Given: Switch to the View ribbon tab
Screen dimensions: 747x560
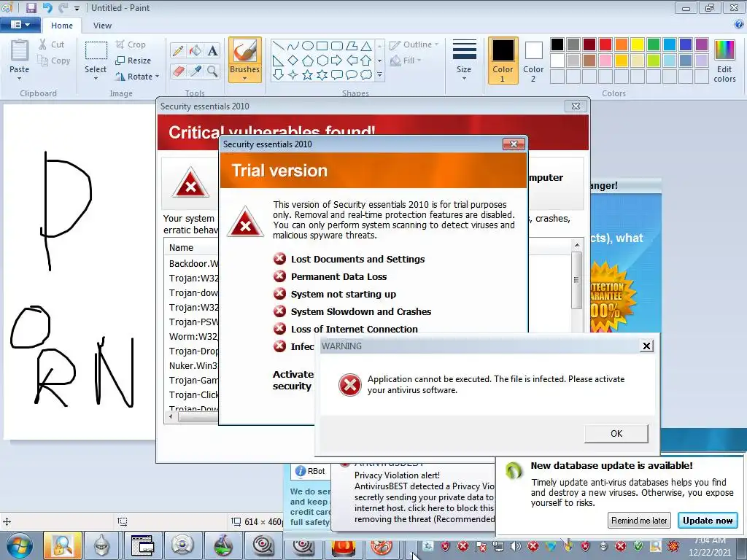Looking at the screenshot, I should [102, 26].
